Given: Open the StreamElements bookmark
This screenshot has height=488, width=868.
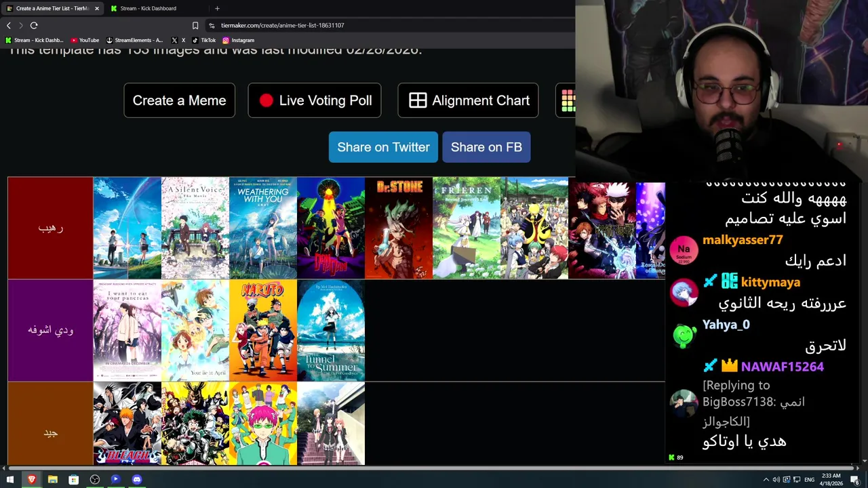Looking at the screenshot, I should click(x=134, y=40).
